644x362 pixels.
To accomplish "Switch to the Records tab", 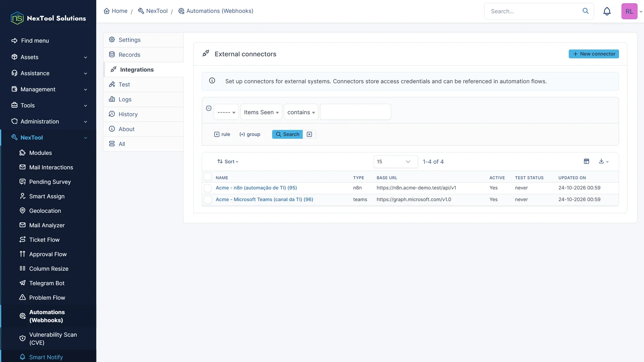I will (144, 55).
